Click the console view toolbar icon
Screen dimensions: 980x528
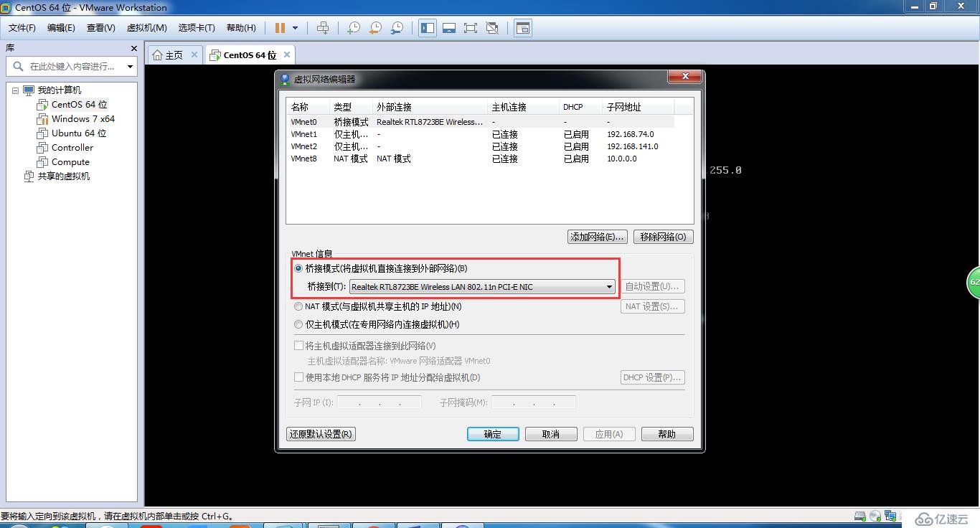coord(523,28)
